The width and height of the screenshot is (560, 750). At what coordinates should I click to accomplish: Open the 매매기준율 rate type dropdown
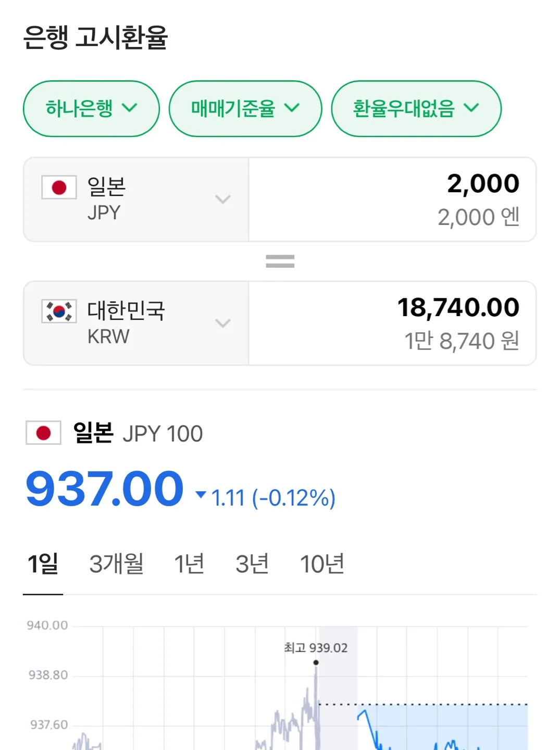click(x=245, y=108)
